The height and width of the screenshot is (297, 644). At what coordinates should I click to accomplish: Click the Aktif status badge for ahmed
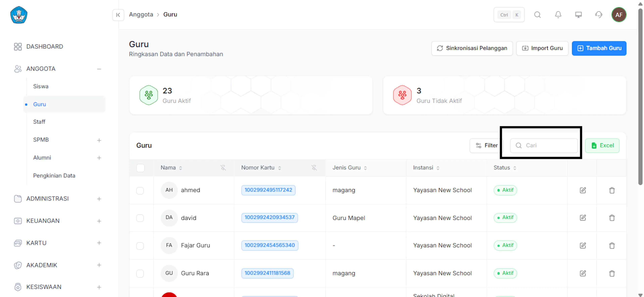[505, 190]
